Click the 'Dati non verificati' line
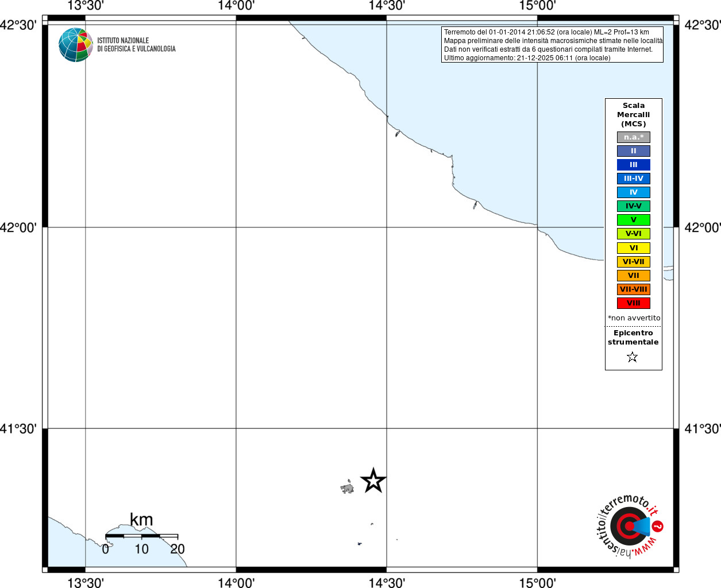This screenshot has height=588, width=721. [x=548, y=49]
